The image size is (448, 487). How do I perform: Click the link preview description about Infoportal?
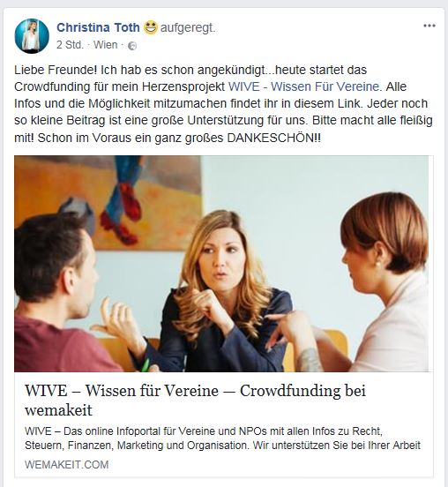pyautogui.click(x=222, y=438)
